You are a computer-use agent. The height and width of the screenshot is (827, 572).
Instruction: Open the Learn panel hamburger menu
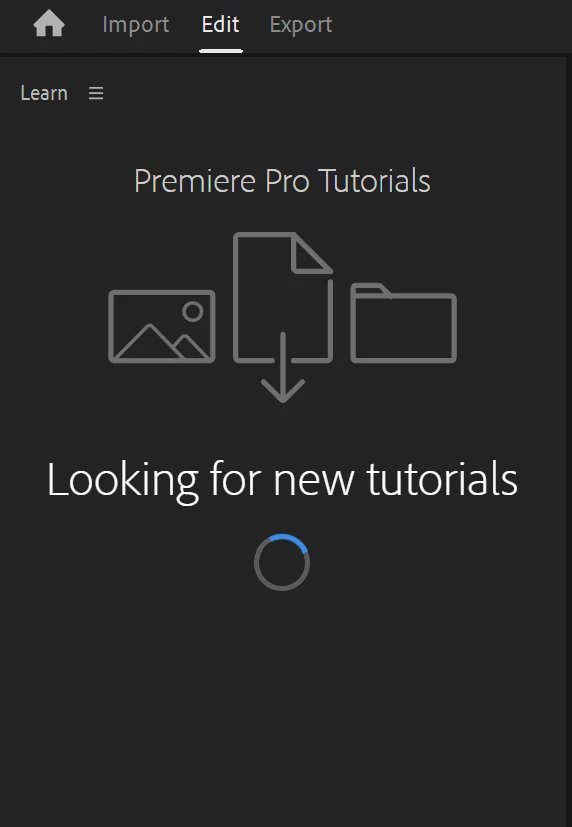(x=96, y=93)
